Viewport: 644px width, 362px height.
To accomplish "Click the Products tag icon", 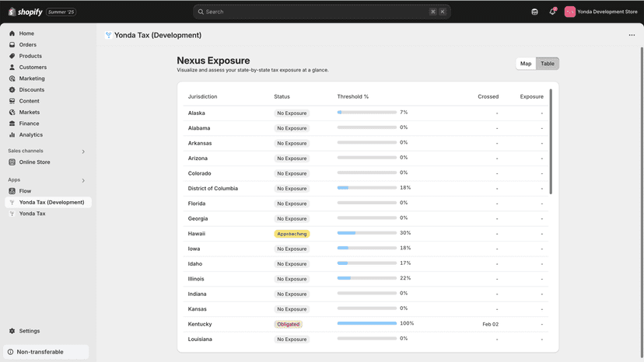I will [12, 56].
